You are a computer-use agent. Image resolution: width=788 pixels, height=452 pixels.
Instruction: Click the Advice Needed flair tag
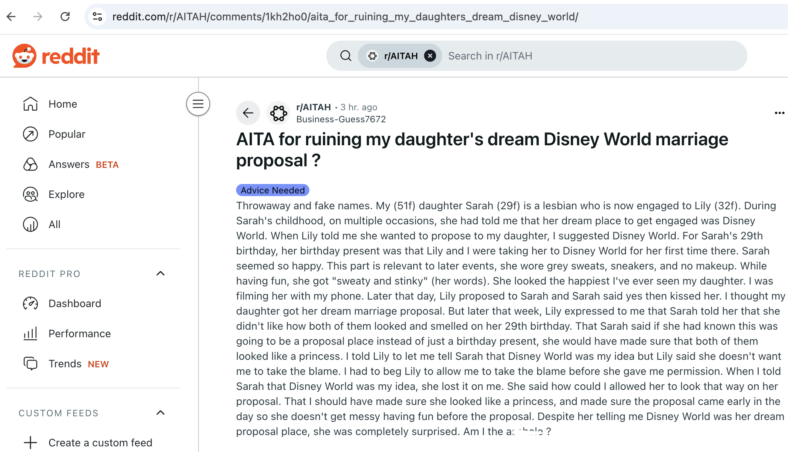272,190
